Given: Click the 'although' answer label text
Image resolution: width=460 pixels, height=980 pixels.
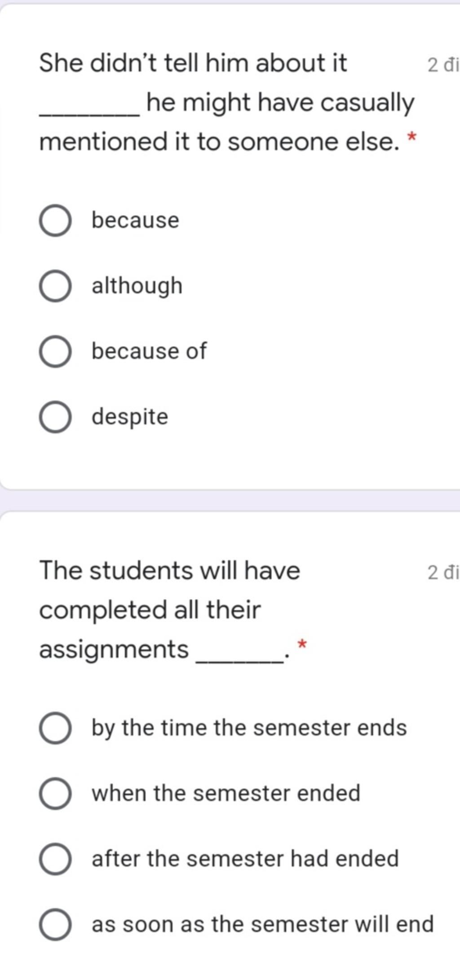Looking at the screenshot, I should coord(137,286).
